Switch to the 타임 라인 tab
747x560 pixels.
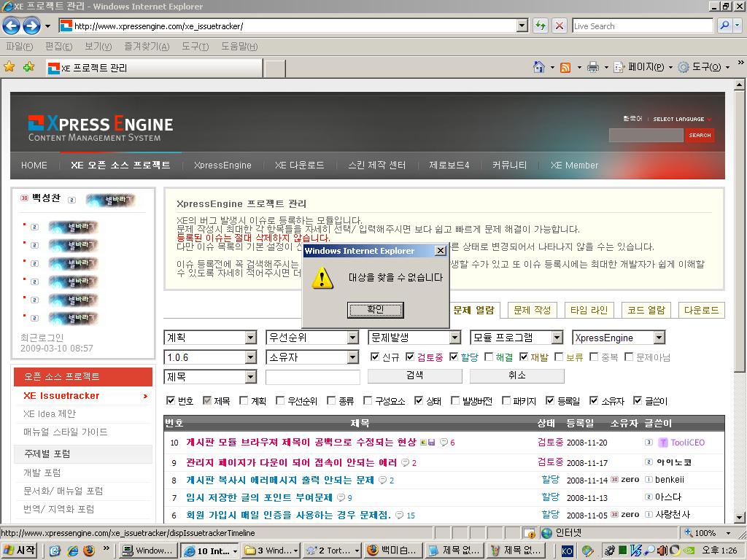click(x=589, y=310)
